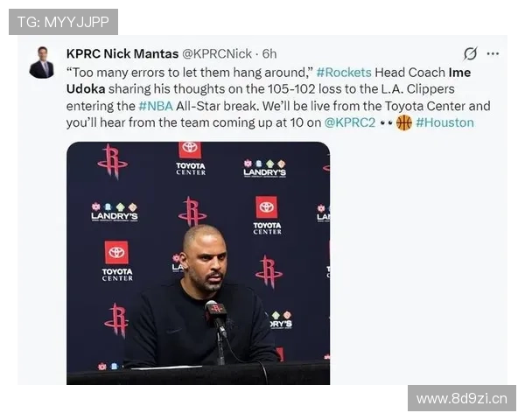
Task: Open Nick Mantas's profile avatar
Action: pyautogui.click(x=42, y=63)
